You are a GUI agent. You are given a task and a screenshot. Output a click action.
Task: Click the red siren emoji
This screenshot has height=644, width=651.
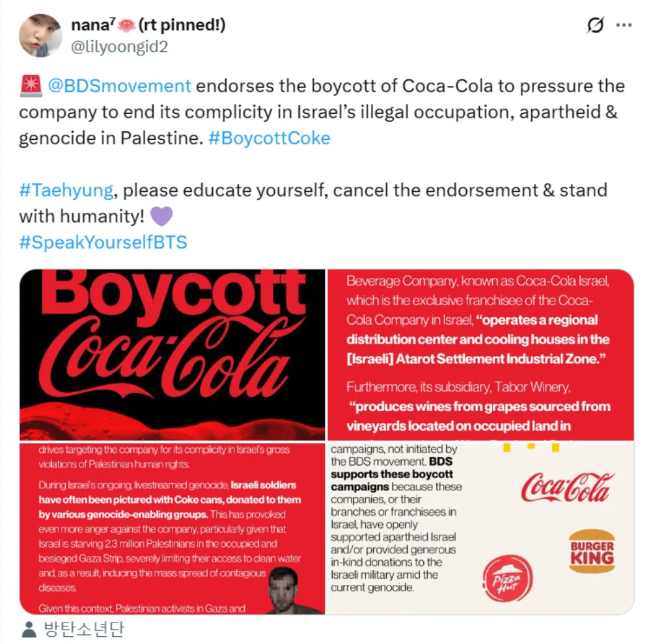31,85
